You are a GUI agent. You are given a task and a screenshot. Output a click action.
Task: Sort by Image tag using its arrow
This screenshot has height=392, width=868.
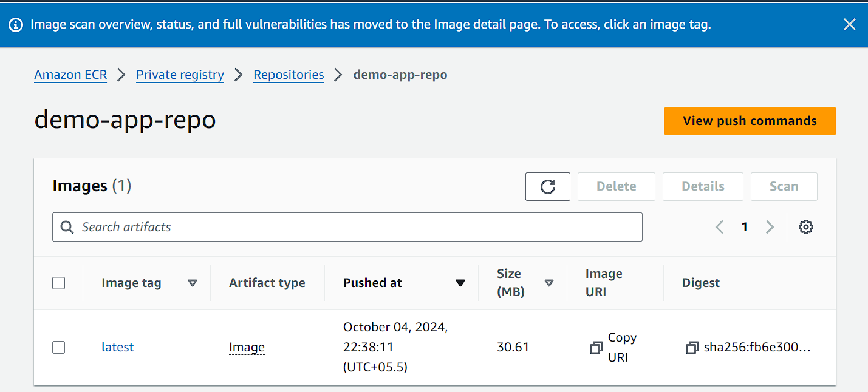[x=193, y=283]
